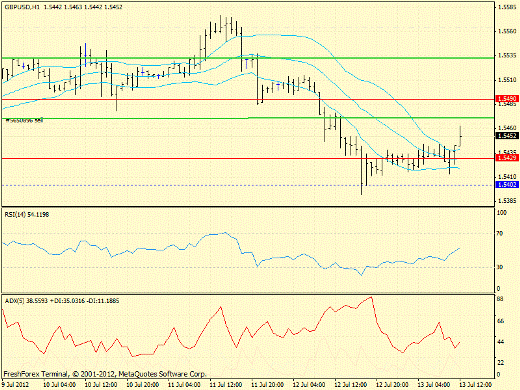Click the 13 Jul 12:00 time label
The width and height of the screenshot is (520, 390).
(x=476, y=385)
